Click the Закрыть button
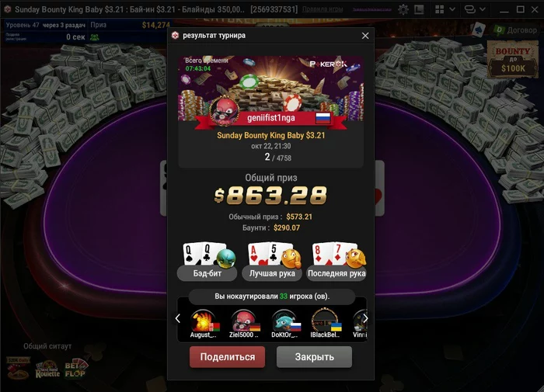Viewport: 544px width, 392px height. point(314,357)
